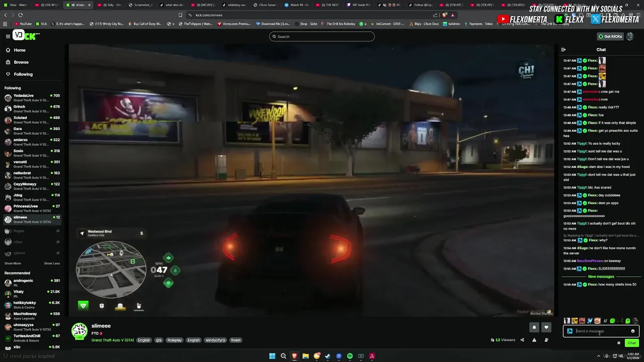This screenshot has height=362, width=644.
Task: Bookmark page using address bar bookmark icon
Action: pos(181,15)
